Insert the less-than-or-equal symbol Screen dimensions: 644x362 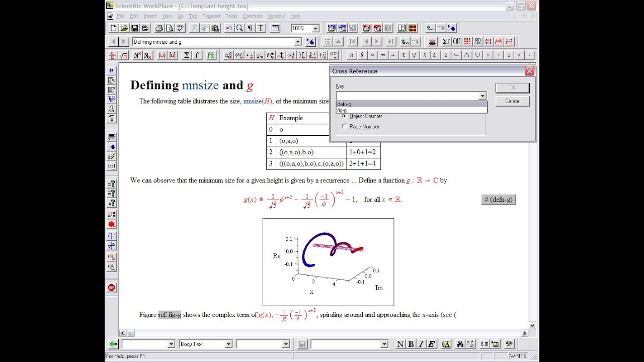click(435, 55)
